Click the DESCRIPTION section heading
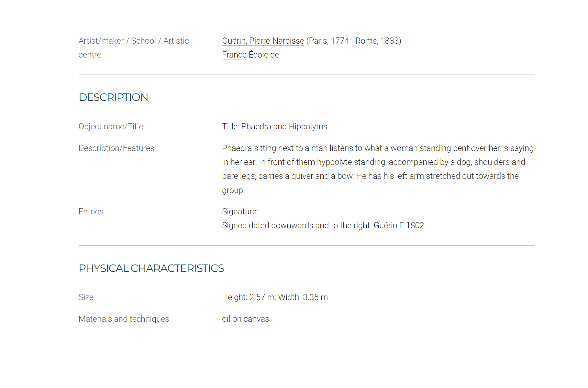588x388 pixels. click(113, 97)
